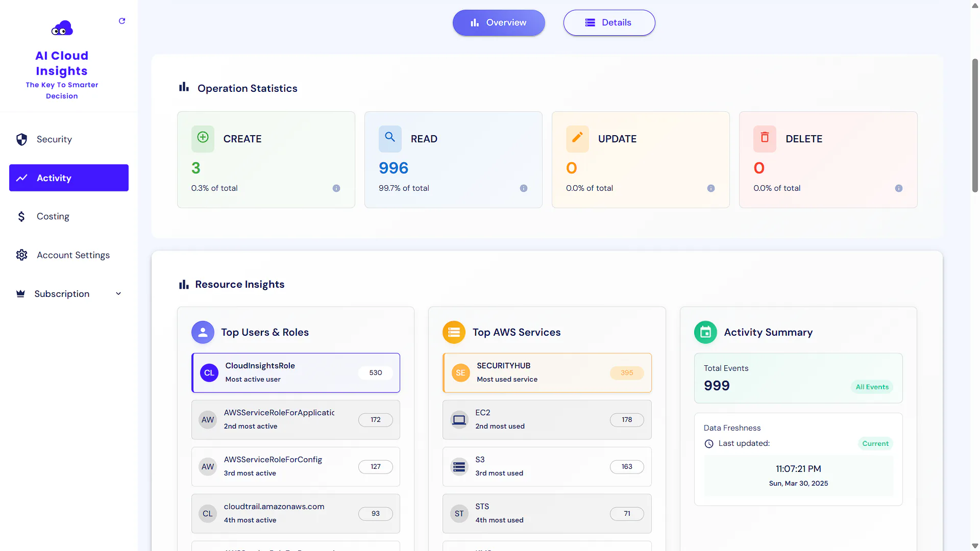
Task: Click the Activity Summary calendar icon
Action: [x=705, y=332]
